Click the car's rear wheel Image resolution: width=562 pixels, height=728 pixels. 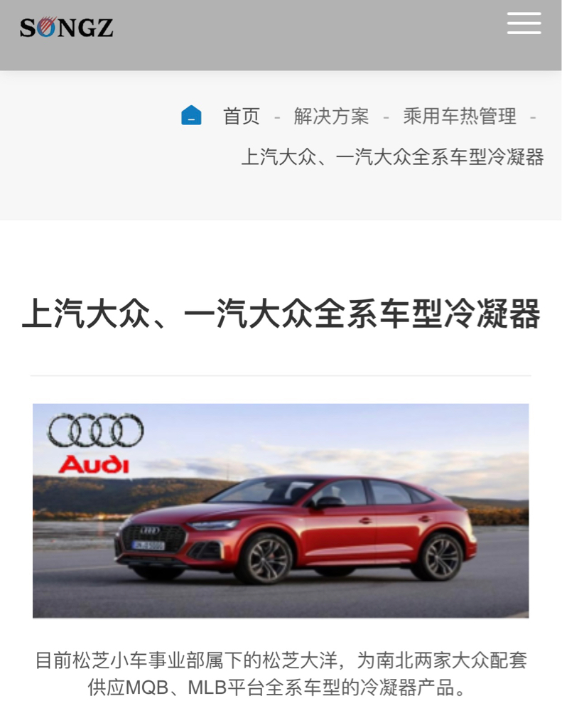pos(437,557)
